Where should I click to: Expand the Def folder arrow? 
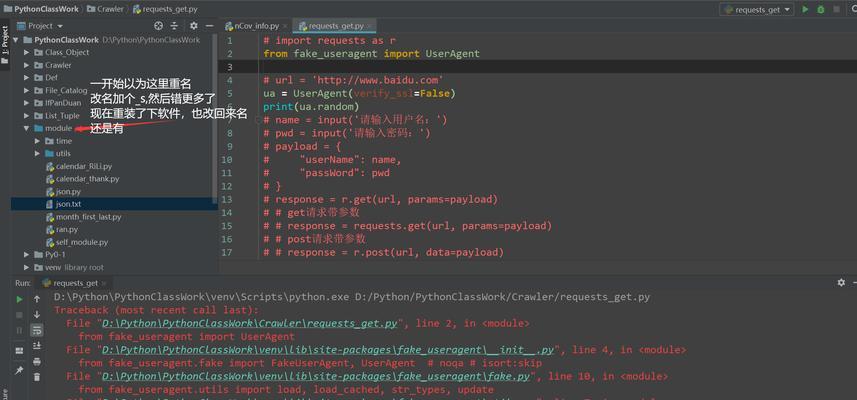[26, 78]
